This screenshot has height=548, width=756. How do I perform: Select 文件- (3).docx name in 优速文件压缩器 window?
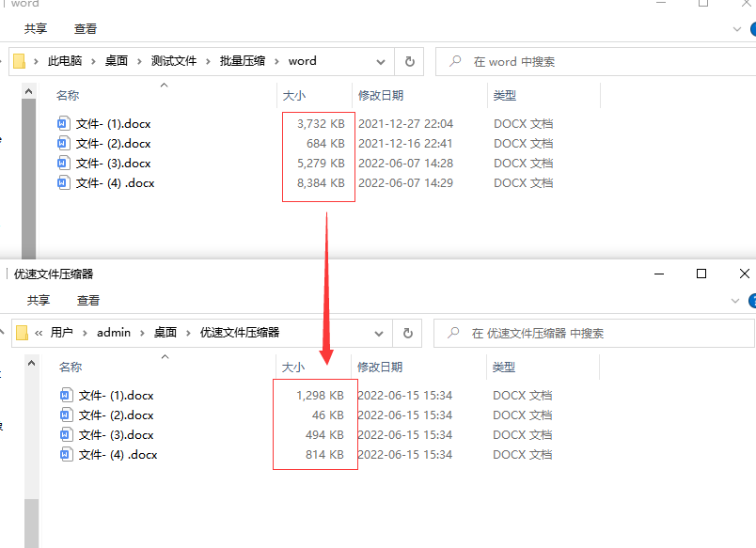tap(117, 435)
